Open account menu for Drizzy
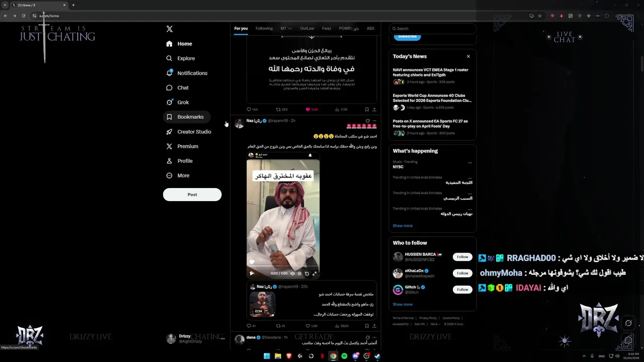The image size is (644, 362). 196,338
